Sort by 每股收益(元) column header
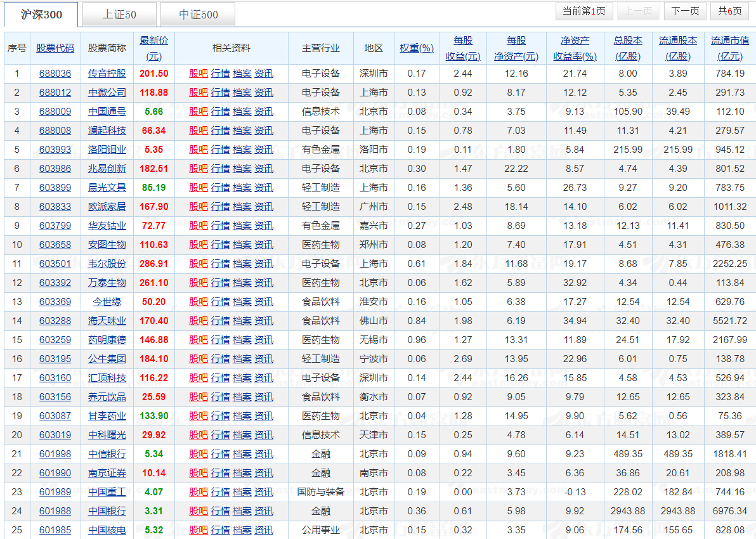756x539 pixels. click(x=463, y=48)
